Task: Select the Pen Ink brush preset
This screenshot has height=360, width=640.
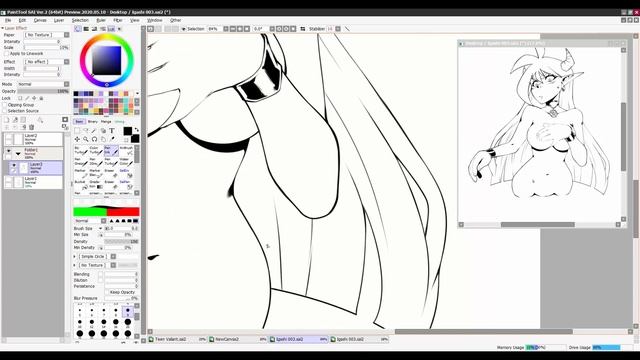Action: (111, 150)
